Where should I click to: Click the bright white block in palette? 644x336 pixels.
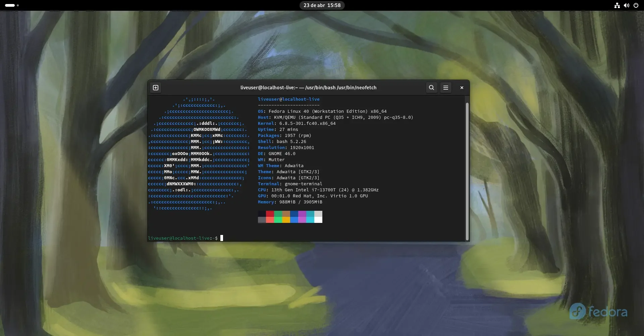click(x=318, y=220)
